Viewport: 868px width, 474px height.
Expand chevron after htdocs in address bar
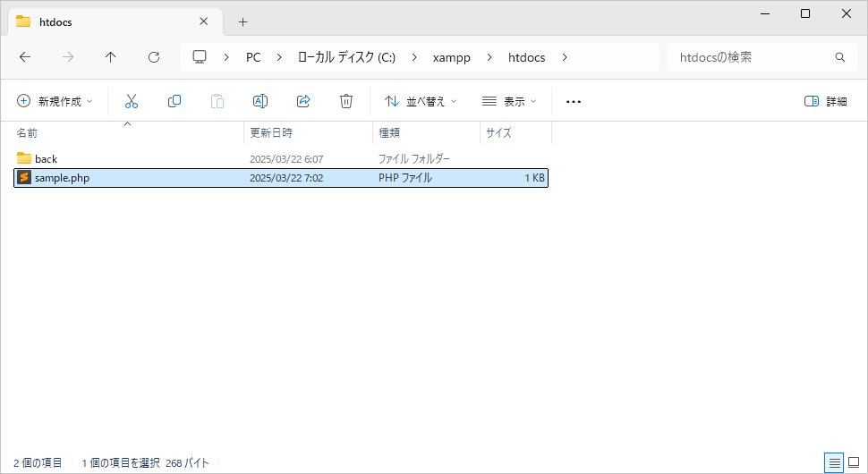click(565, 57)
